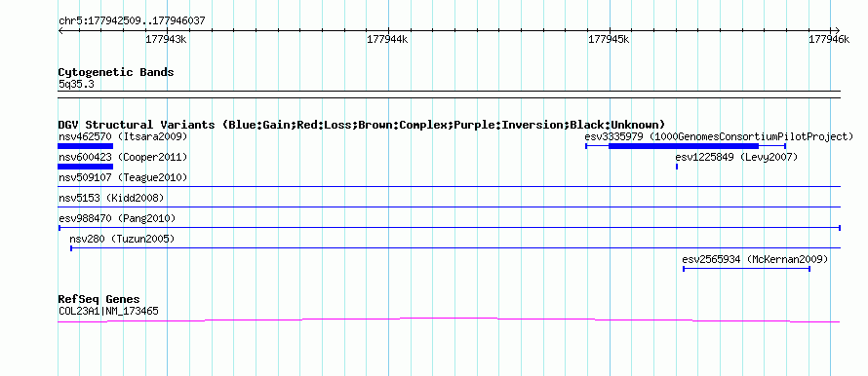868x376 pixels.
Task: Click the left arrowhead of the ruler
Action: [x=60, y=30]
